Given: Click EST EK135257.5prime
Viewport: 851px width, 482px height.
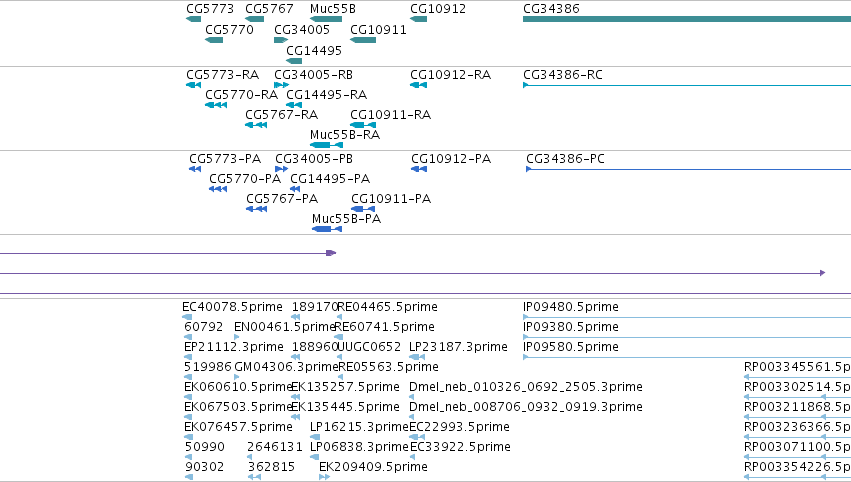Looking at the screenshot, I should coord(345,387).
